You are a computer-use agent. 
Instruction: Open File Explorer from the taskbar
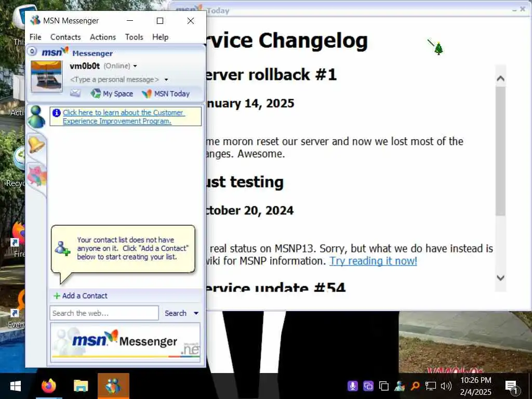[81, 386]
